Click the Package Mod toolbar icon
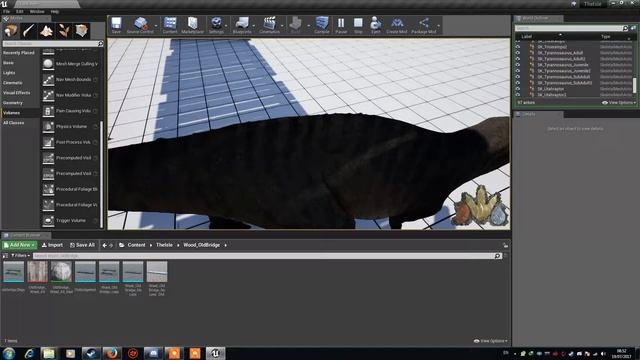 click(x=424, y=25)
